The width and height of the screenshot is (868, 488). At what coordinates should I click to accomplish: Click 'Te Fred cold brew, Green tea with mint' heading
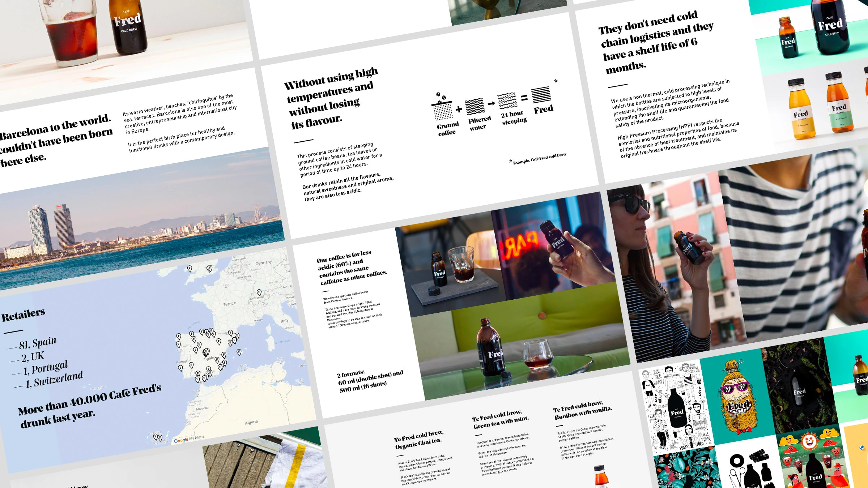500,419
